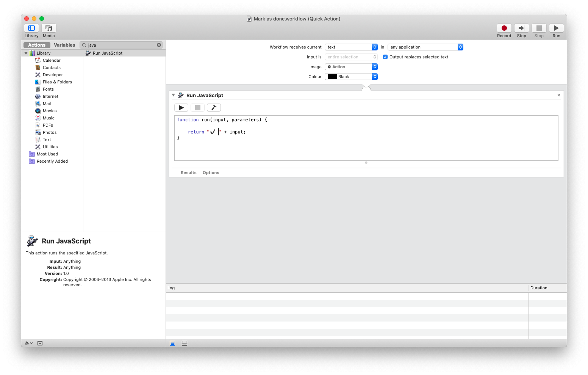Open the Colour swatch dropdown showing Black
The image size is (588, 375).
[x=351, y=76]
